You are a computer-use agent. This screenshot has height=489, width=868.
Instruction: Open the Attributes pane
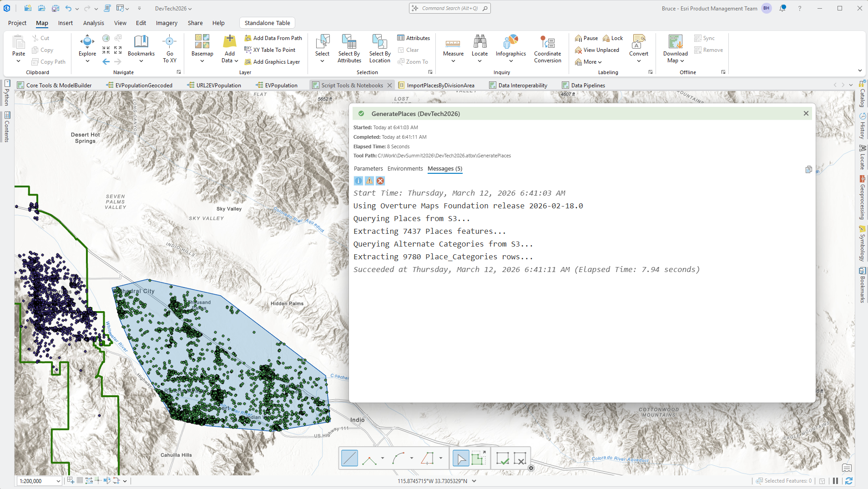click(x=414, y=38)
